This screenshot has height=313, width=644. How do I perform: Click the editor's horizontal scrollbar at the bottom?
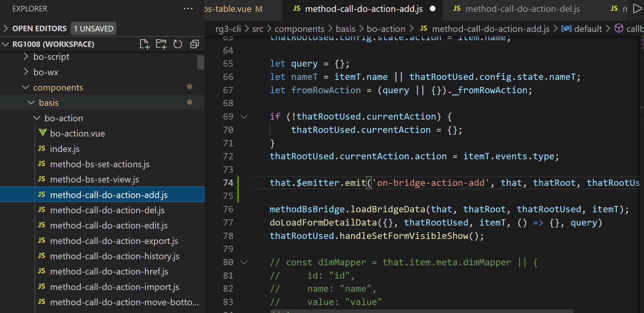point(422,311)
